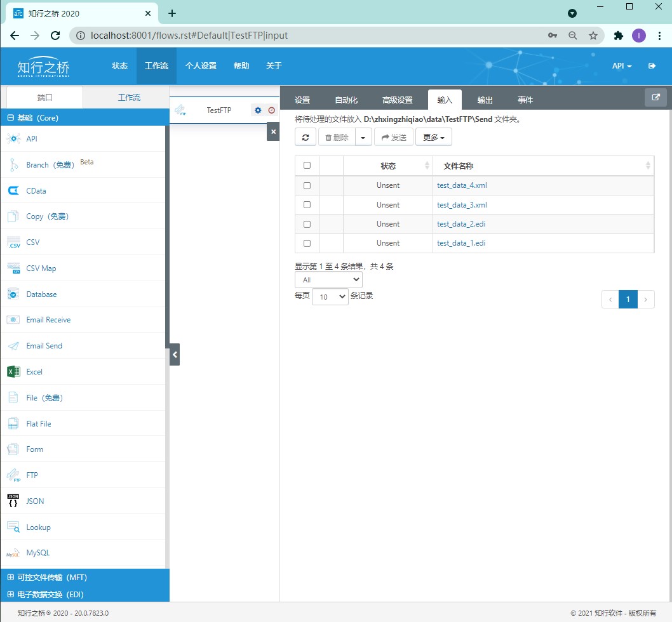This screenshot has width=672, height=622.
Task: Click the Lookup connector icon
Action: (x=13, y=527)
